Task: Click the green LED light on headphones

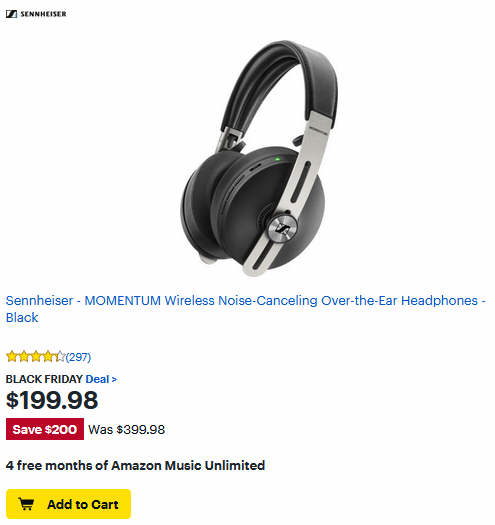Action: (277, 159)
